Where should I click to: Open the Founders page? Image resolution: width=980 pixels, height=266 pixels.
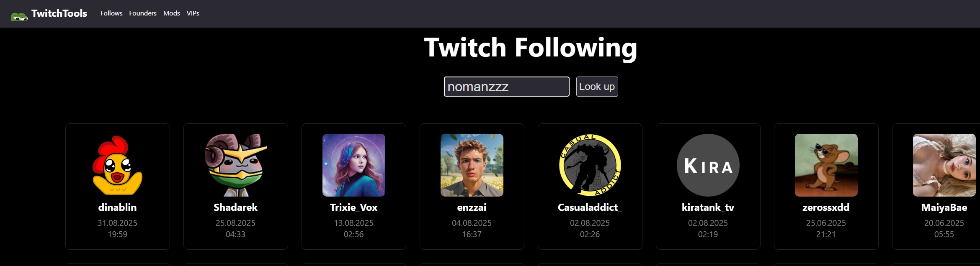coord(143,13)
